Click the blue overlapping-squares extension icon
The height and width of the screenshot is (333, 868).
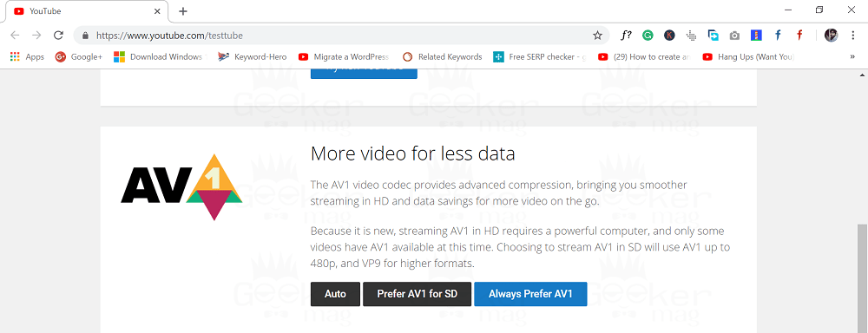click(713, 36)
